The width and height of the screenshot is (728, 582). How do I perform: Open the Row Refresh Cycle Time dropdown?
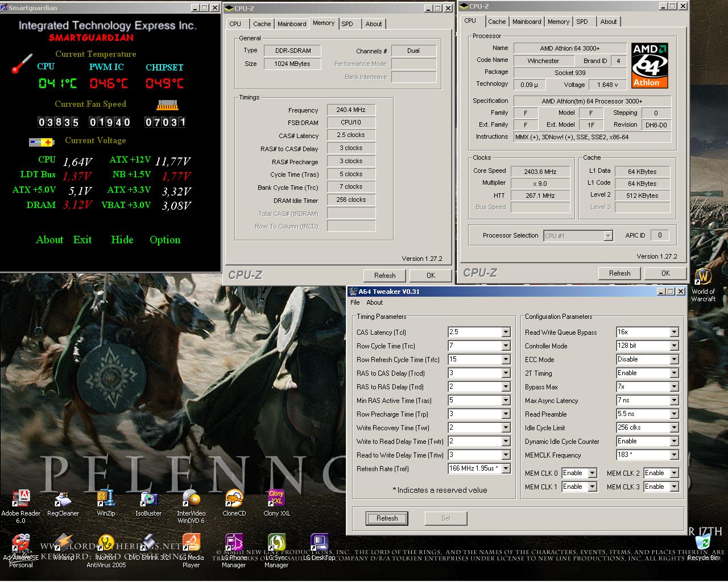click(x=506, y=359)
